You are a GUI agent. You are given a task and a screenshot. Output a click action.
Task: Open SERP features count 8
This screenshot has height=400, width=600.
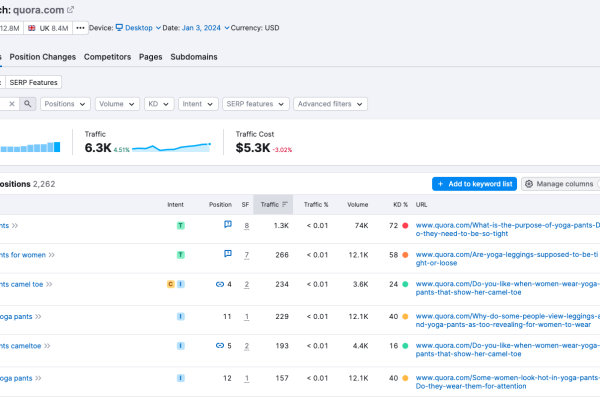(246, 226)
